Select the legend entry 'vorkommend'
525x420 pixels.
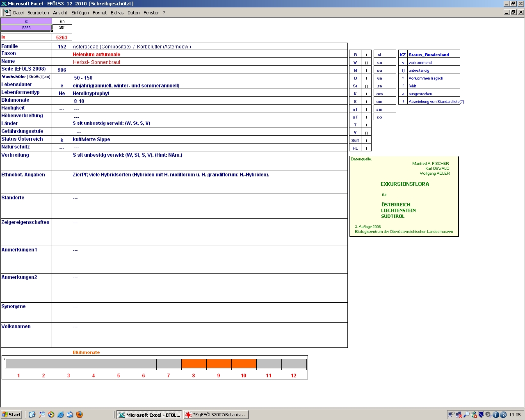click(434, 62)
